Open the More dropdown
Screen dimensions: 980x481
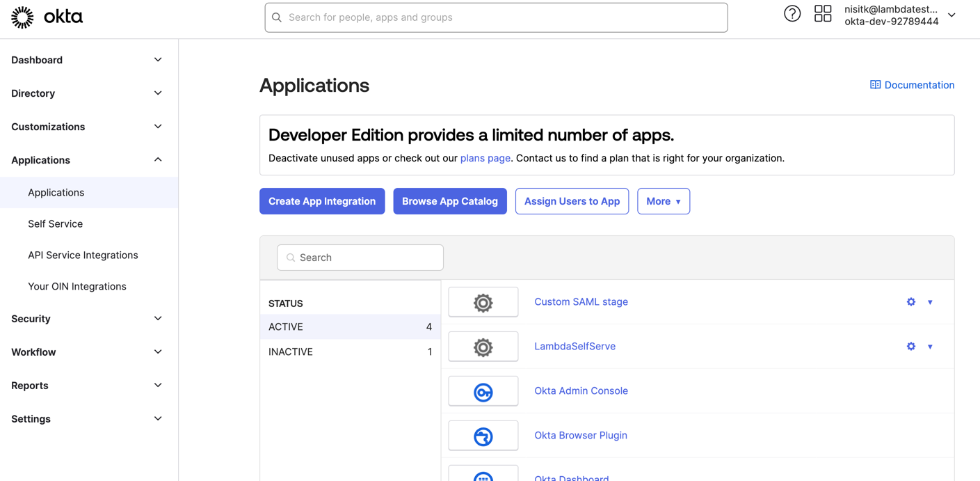pyautogui.click(x=663, y=201)
